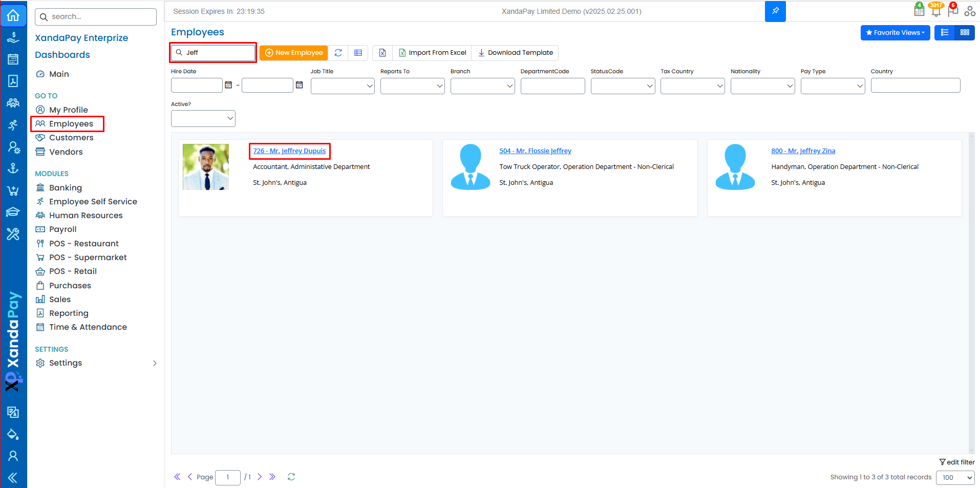Open the calendar notifications with badge 4

919,10
